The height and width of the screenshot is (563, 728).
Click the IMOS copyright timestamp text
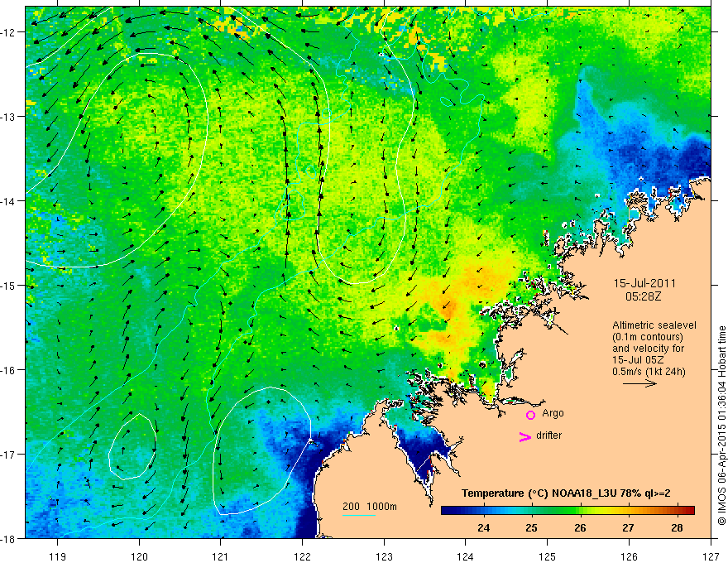(722, 426)
